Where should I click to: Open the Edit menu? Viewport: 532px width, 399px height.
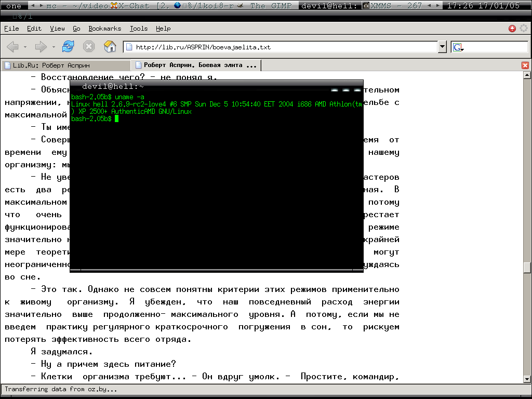pyautogui.click(x=34, y=29)
